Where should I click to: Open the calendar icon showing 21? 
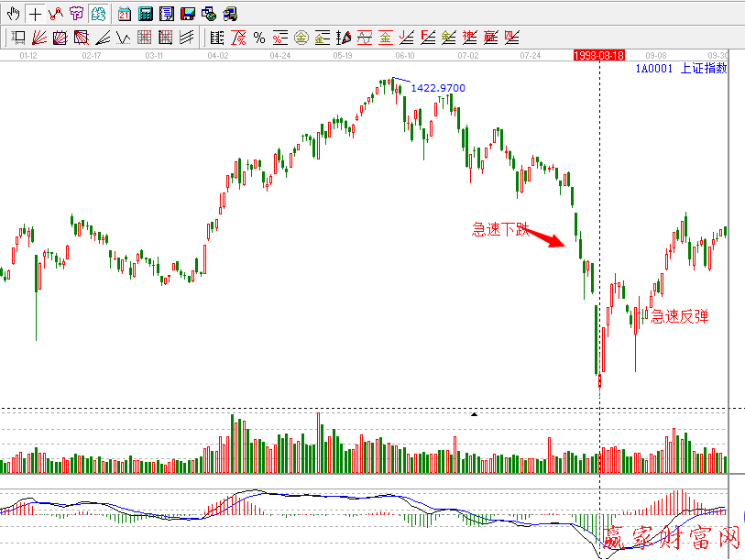(125, 14)
